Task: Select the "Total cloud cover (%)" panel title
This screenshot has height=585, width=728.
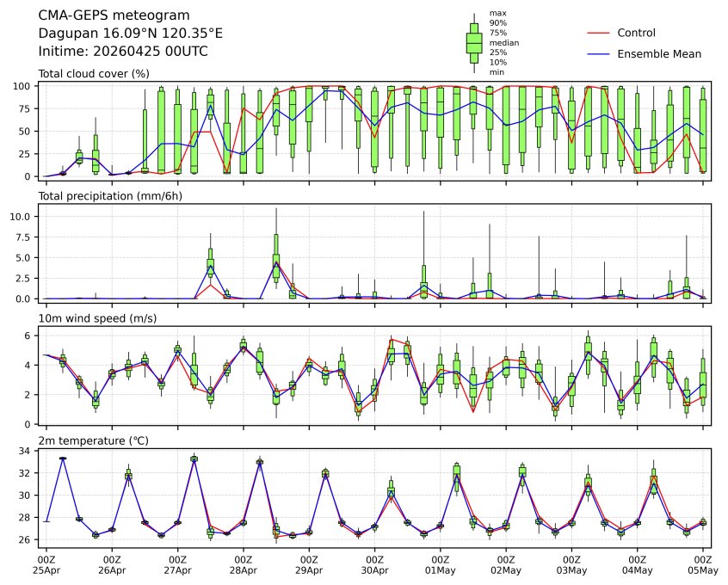Action: [x=94, y=73]
